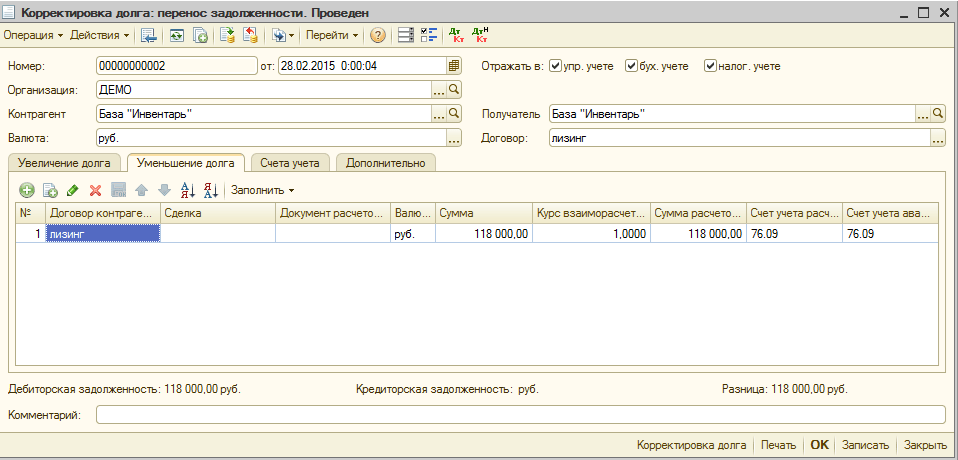This screenshot has width=958, height=460.
Task: Search counterparty with magnifier icon
Action: (x=453, y=114)
